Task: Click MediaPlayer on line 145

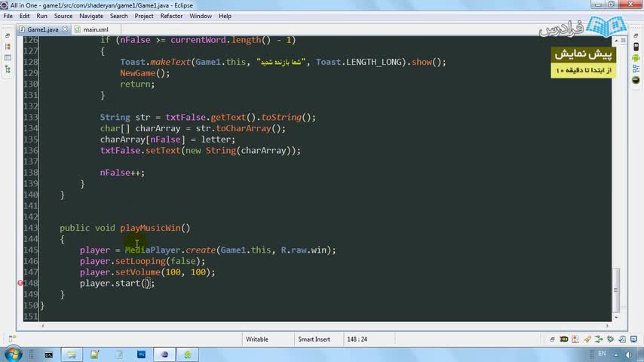Action: click(152, 250)
